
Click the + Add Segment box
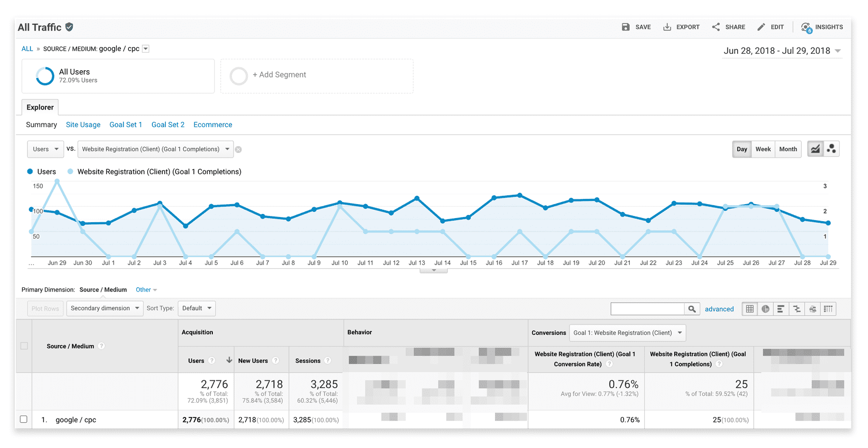pyautogui.click(x=317, y=76)
